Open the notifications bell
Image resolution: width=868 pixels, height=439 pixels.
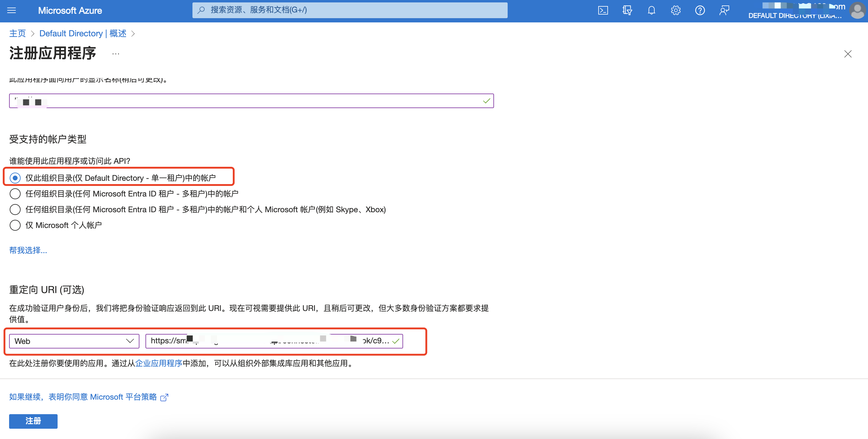651,10
